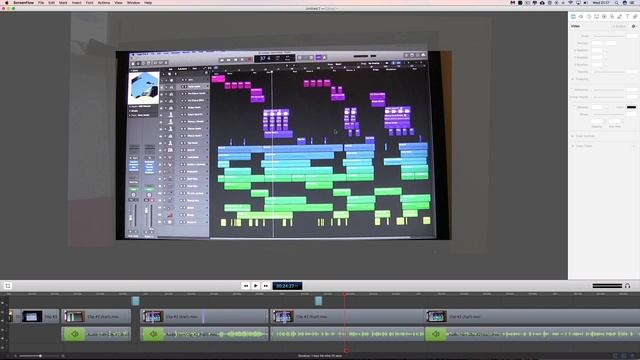
Task: Select the second green audio clip icon
Action: tap(152, 334)
